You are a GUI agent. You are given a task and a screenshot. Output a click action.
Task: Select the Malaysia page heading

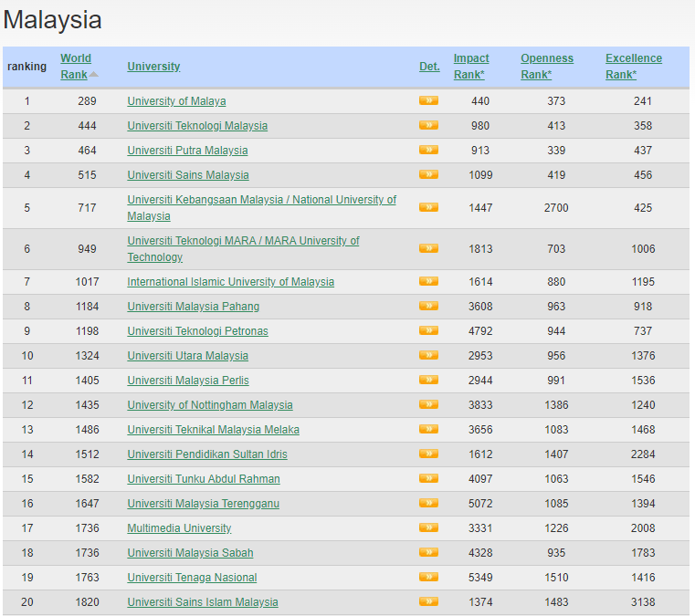pos(52,20)
